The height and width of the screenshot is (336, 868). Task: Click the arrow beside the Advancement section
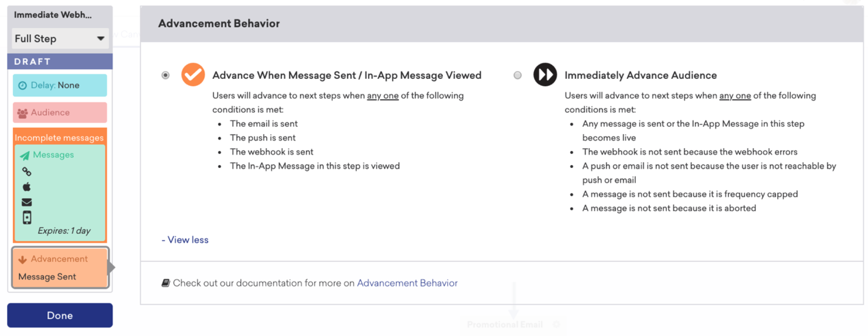coord(111,268)
